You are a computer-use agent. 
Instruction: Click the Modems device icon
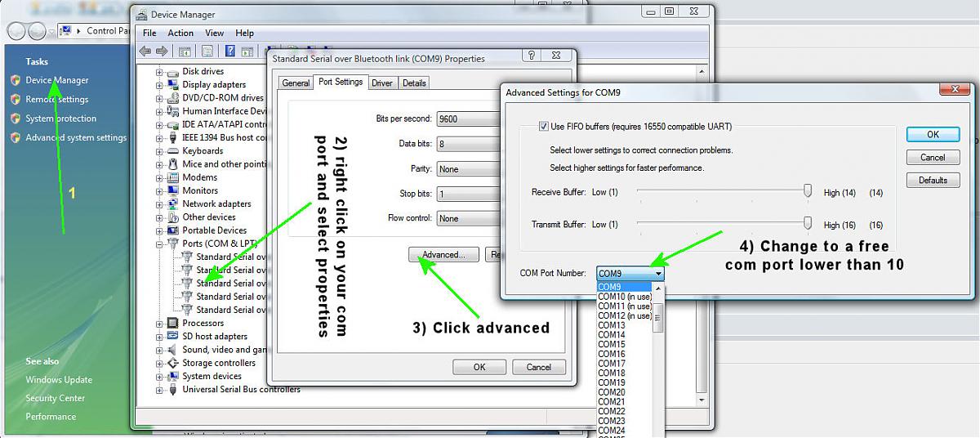(173, 177)
